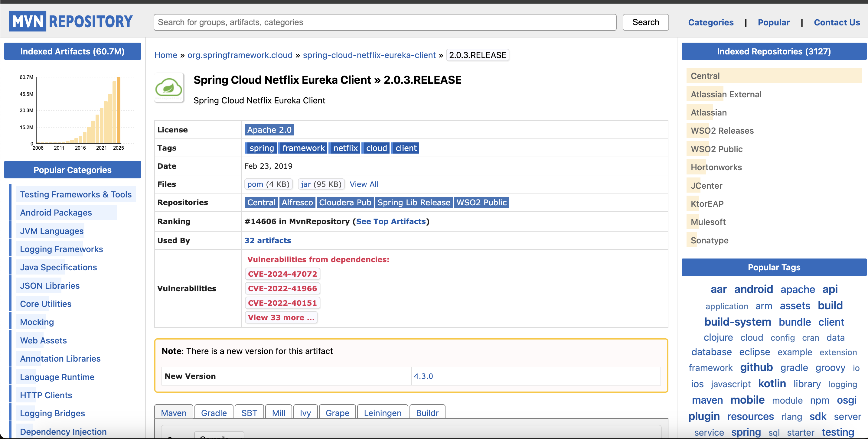This screenshot has height=439, width=868.
Task: Open the Apache 2.0 license tag
Action: coord(269,130)
